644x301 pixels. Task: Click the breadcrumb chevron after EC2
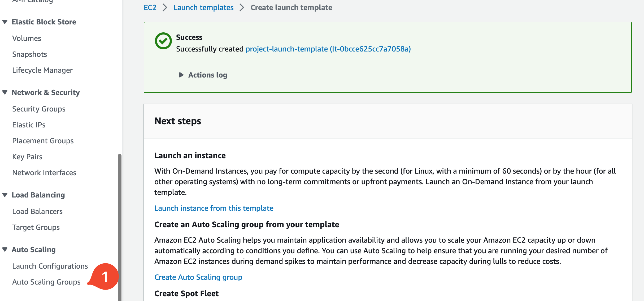(x=165, y=7)
